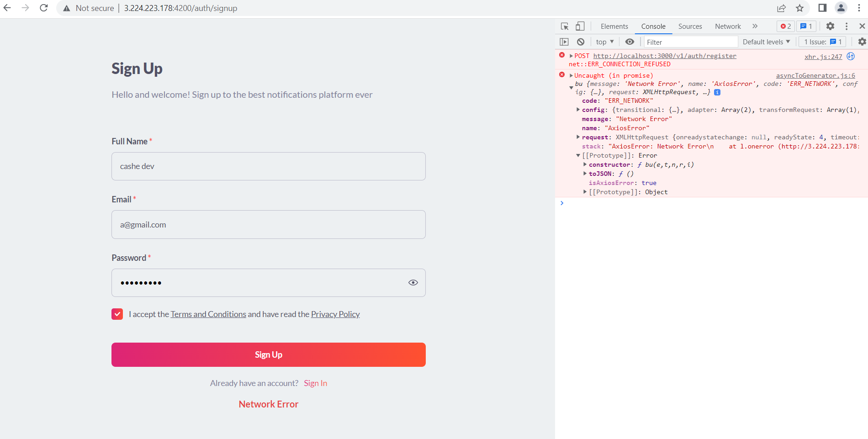This screenshot has width=868, height=439.
Task: Open console settings gear
Action: pyautogui.click(x=862, y=42)
